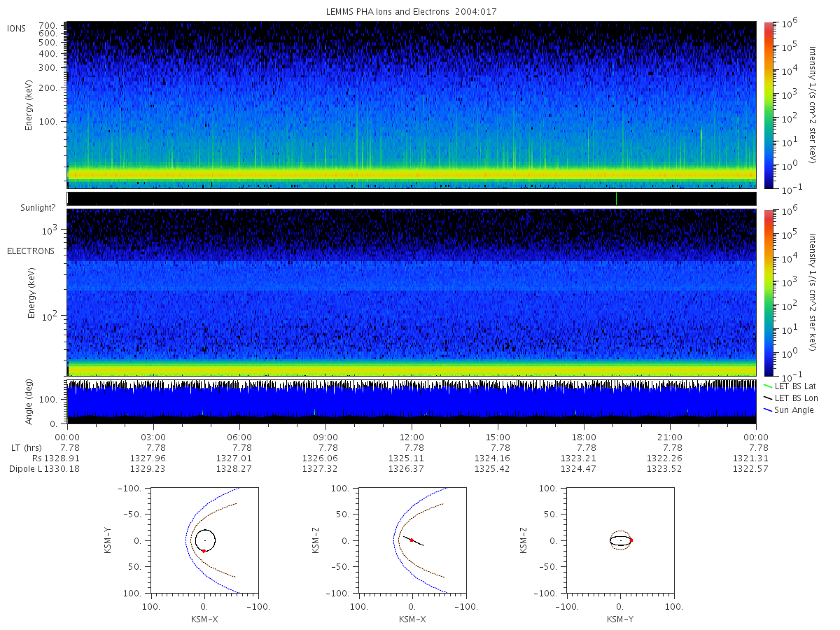Click the ions Energy (keV) axis label
The width and height of the screenshot is (840, 630).
tap(29, 105)
